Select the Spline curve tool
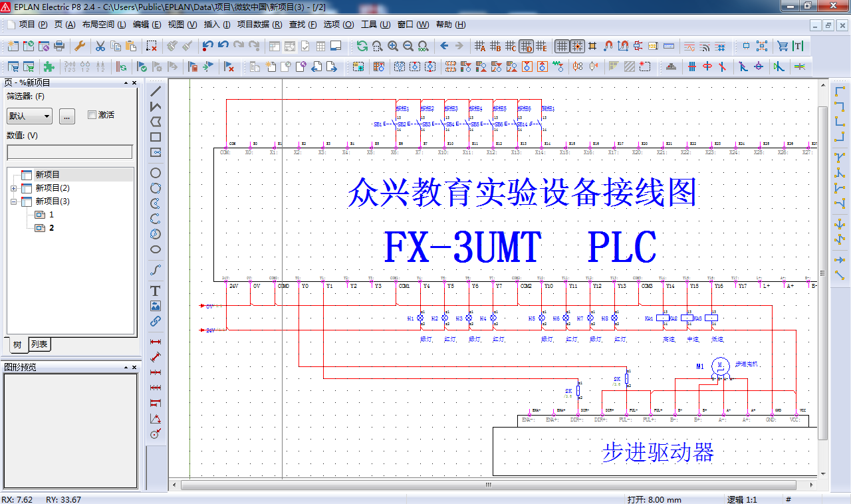 [x=156, y=270]
